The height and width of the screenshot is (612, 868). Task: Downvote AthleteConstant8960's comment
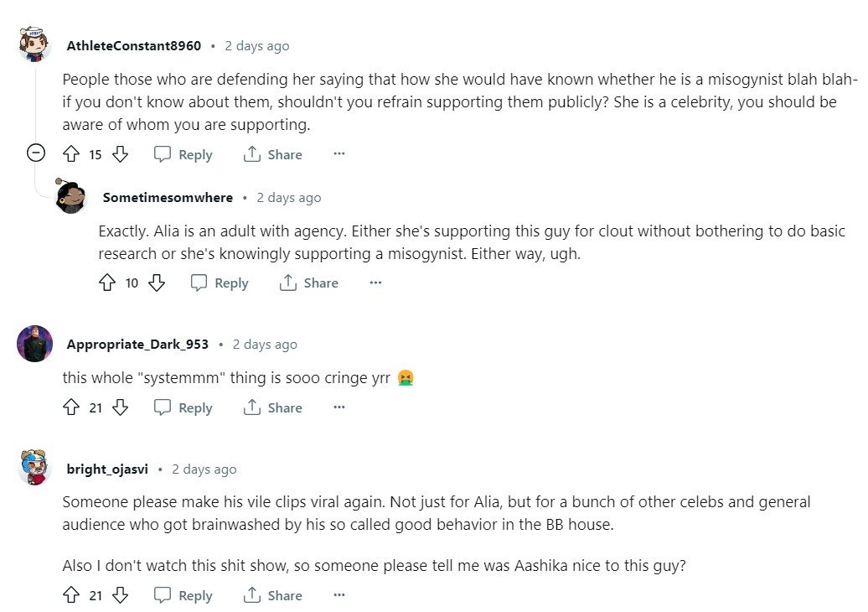tap(120, 154)
